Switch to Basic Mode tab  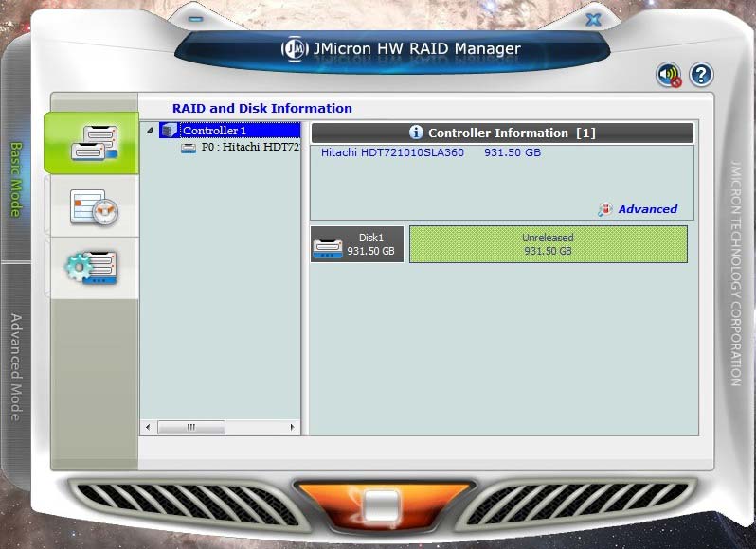click(x=16, y=180)
